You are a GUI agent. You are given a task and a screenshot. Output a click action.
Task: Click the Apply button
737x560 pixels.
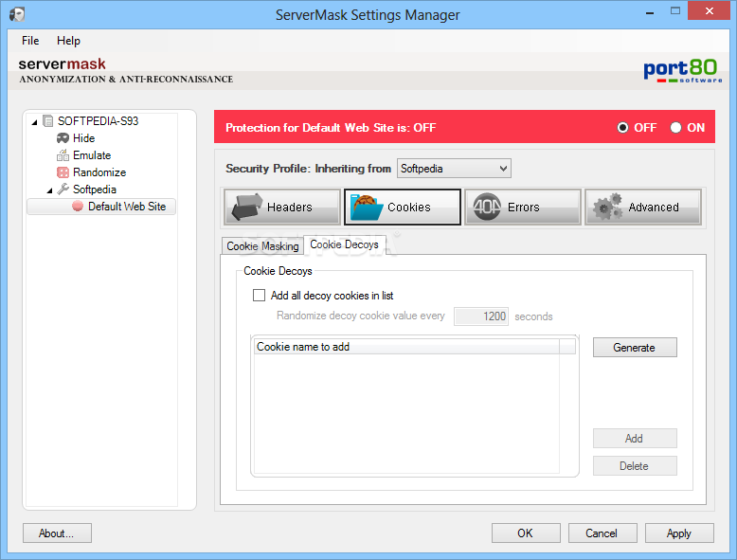679,533
